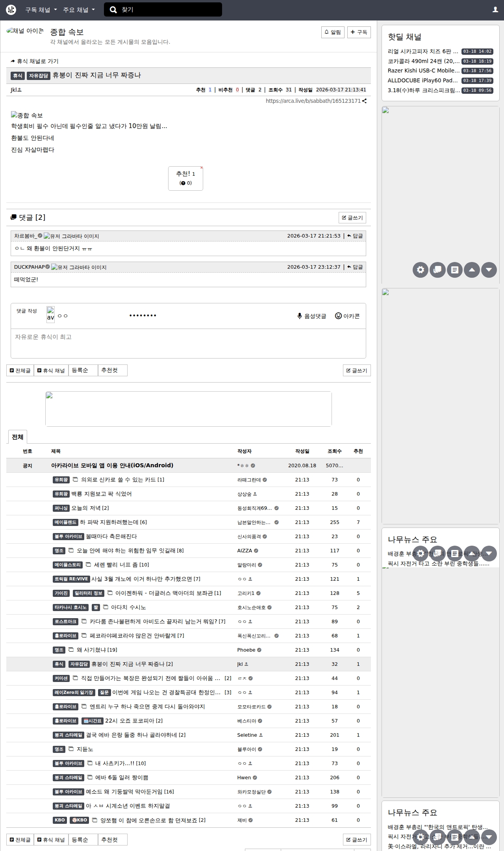
Task: Click 글쓰기 button in comments header
Action: point(352,218)
